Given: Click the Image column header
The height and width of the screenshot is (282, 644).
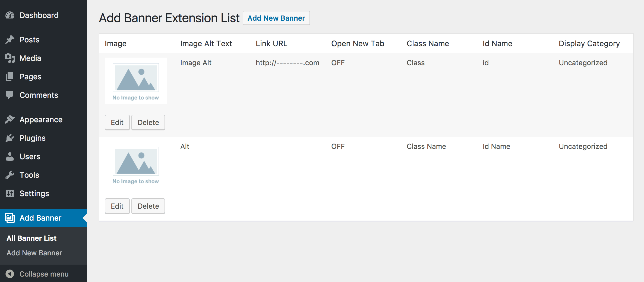Looking at the screenshot, I should point(116,43).
